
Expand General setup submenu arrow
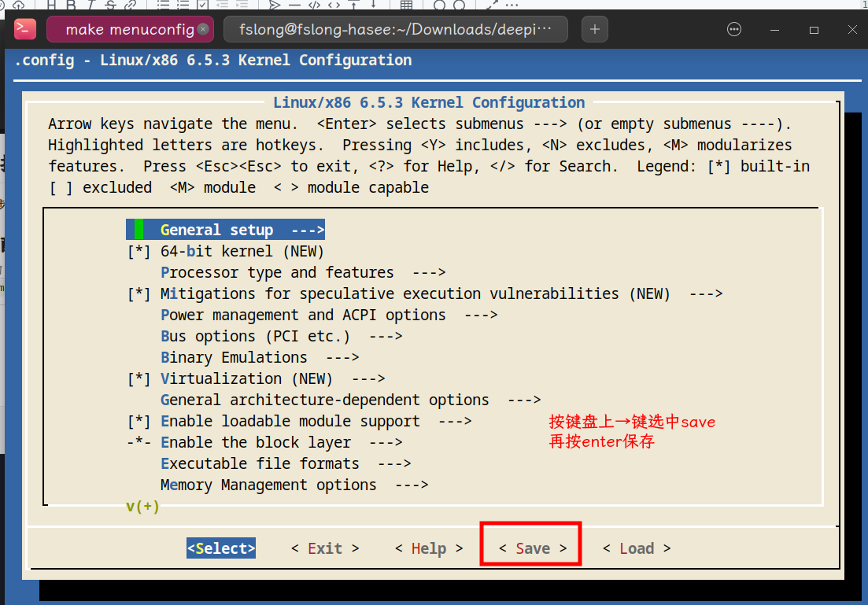point(308,230)
